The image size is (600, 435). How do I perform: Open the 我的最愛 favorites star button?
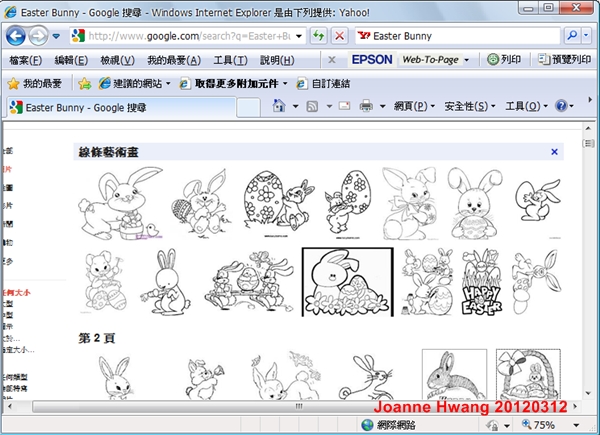click(34, 83)
